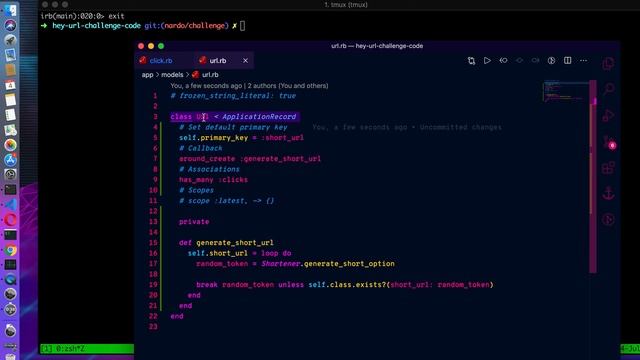Click the editor vertical scrollbar

593,176
